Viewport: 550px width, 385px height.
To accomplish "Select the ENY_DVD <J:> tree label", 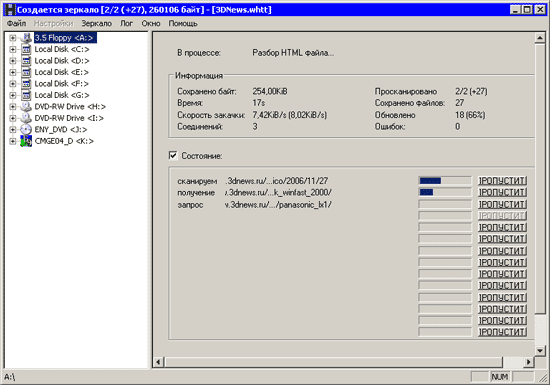I will click(x=61, y=129).
